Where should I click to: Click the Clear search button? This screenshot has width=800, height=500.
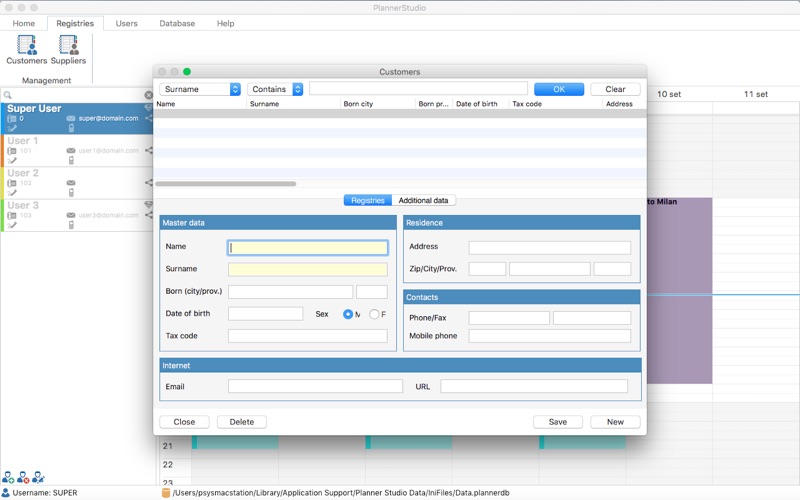[615, 89]
